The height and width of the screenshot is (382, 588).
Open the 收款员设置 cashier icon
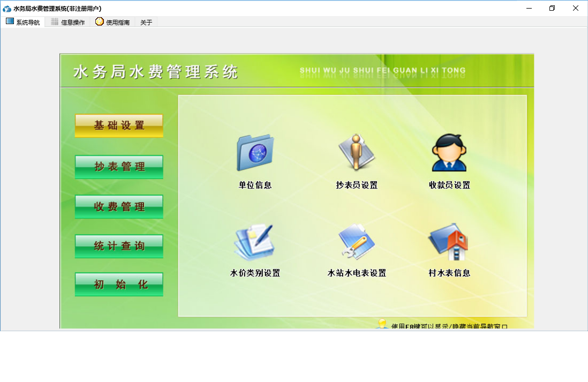(449, 153)
